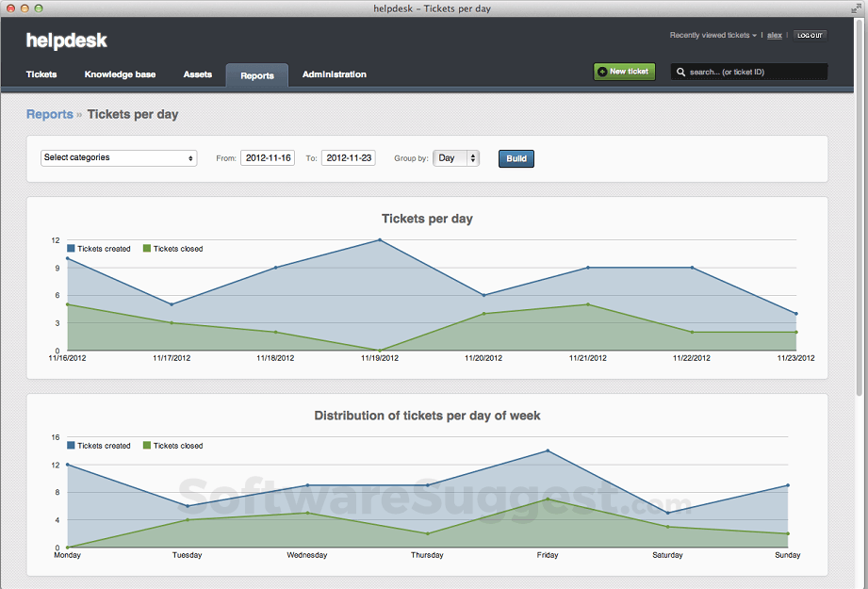Open the Group by Day dropdown
868x589 pixels.
456,158
